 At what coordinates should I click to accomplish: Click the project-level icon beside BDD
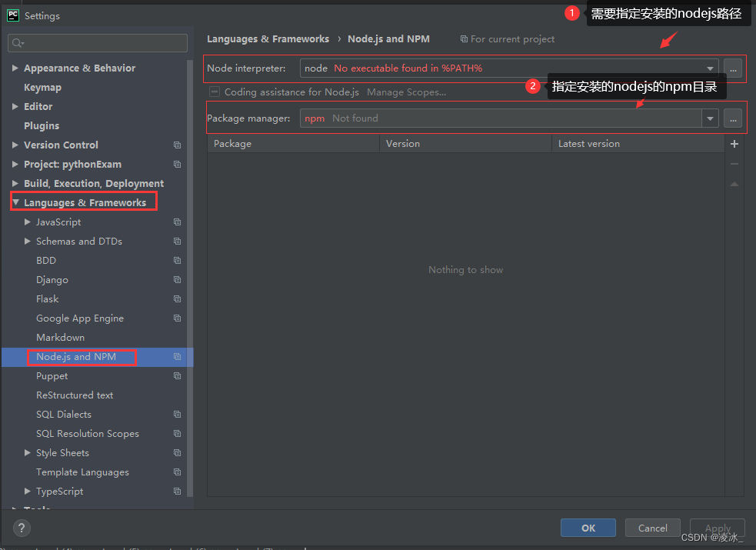(x=177, y=260)
